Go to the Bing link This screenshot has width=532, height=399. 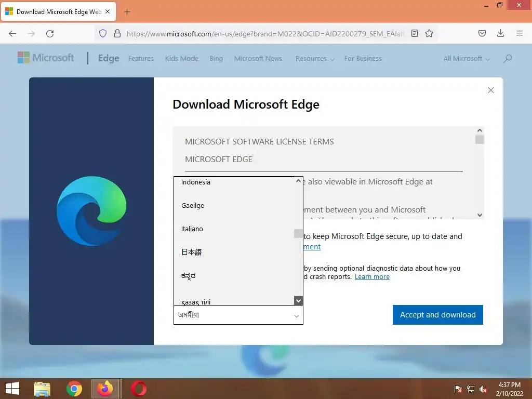216,58
